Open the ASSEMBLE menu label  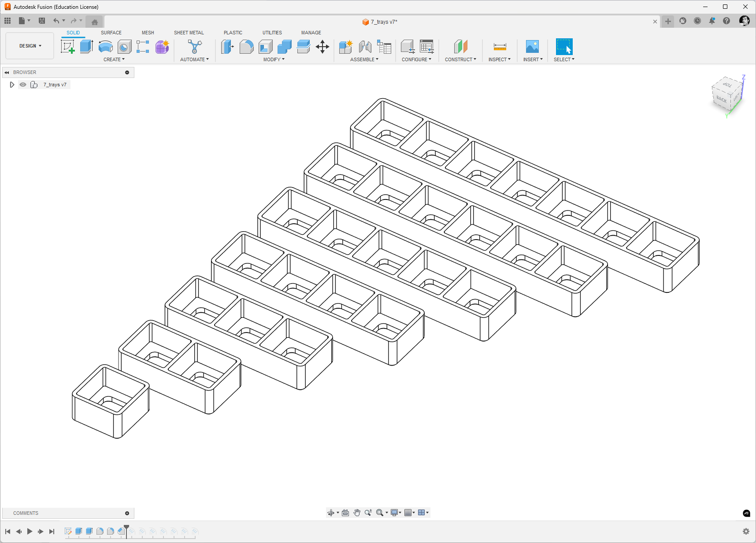[364, 59]
